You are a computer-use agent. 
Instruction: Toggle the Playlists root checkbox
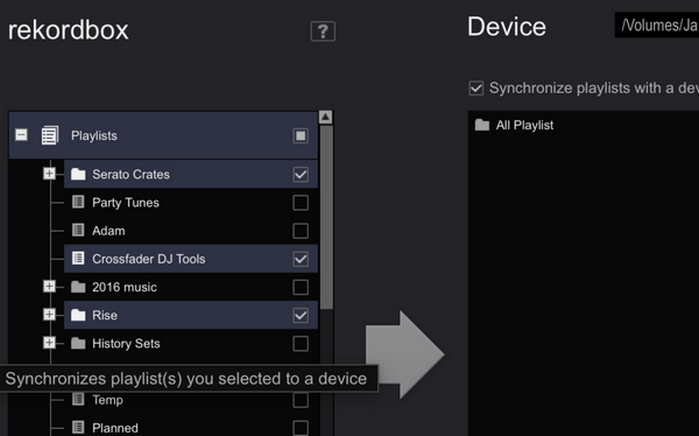pos(300,136)
